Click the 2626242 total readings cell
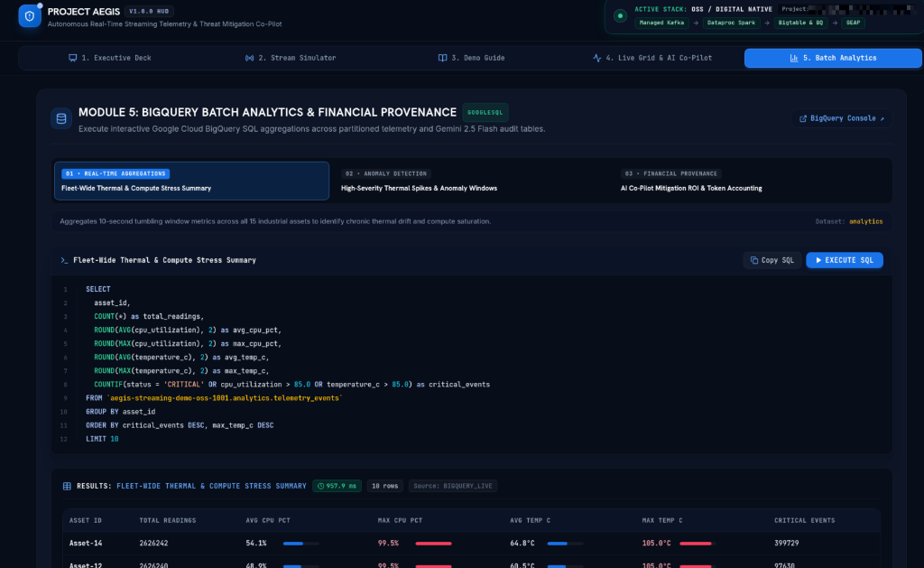 tap(153, 544)
